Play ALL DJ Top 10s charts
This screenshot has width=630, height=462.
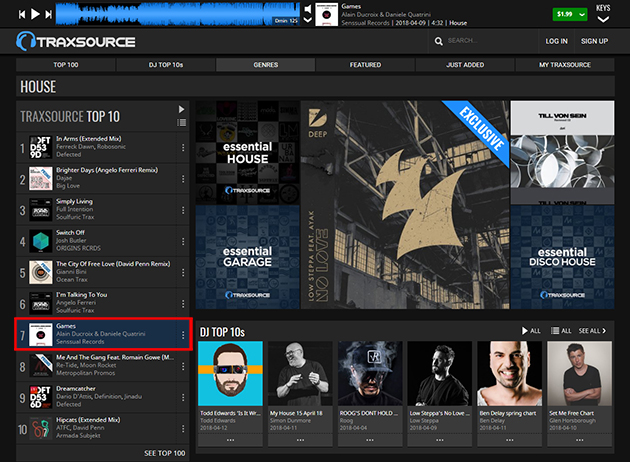coord(531,331)
